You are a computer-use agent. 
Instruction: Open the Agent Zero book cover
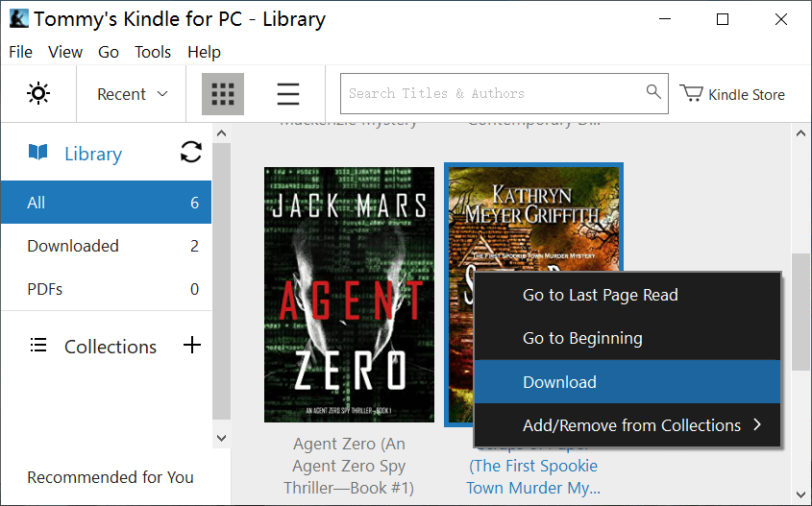point(350,295)
